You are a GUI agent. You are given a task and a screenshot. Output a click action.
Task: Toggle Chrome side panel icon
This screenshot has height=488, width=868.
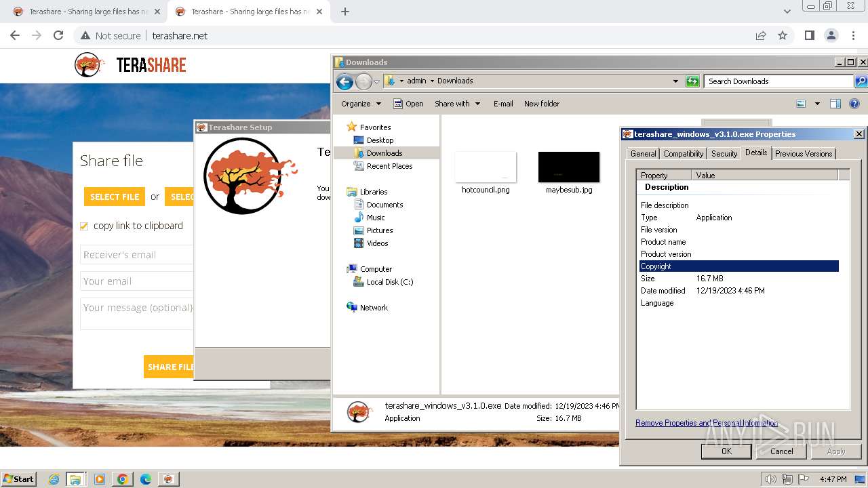click(x=809, y=35)
